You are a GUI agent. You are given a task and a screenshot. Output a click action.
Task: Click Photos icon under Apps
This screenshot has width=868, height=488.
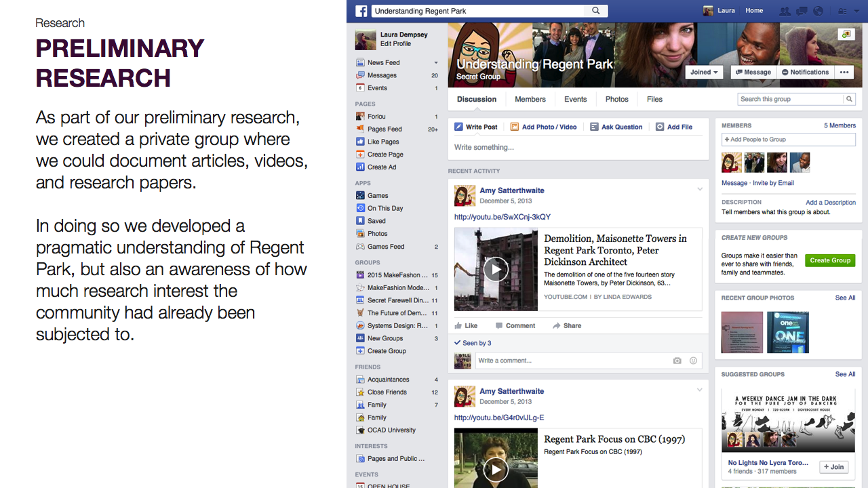click(x=360, y=234)
